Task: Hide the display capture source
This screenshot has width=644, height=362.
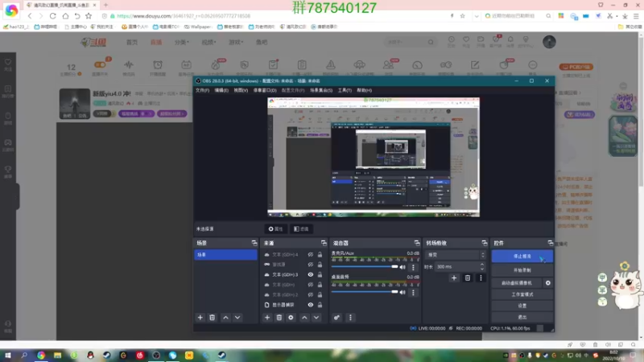Action: coord(311,305)
